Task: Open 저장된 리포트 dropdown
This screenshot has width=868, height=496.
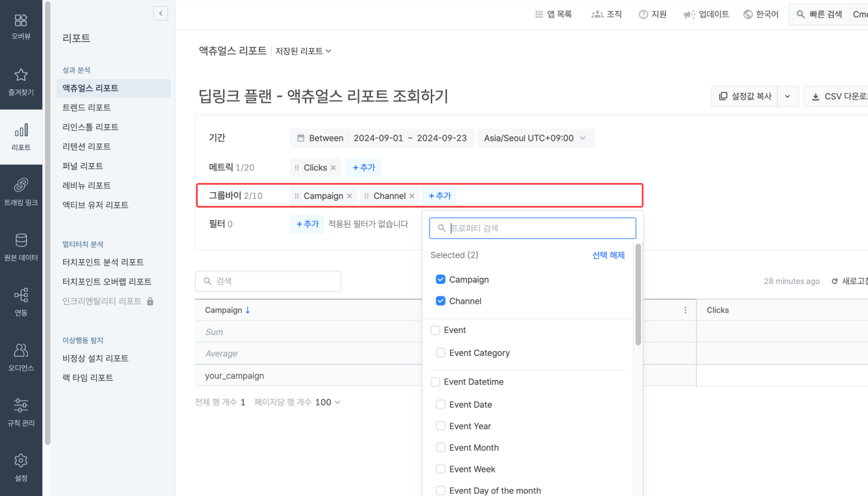Action: (x=304, y=51)
